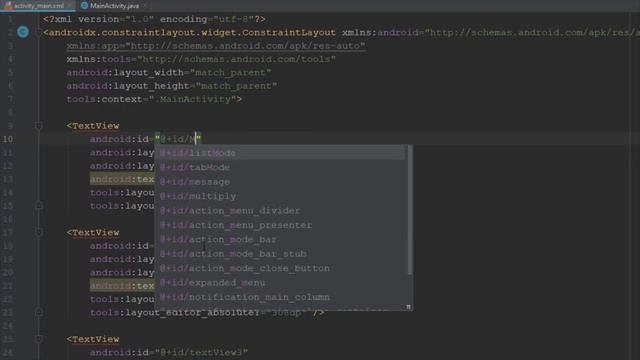Click the first <TextView opening tag

(x=93, y=126)
